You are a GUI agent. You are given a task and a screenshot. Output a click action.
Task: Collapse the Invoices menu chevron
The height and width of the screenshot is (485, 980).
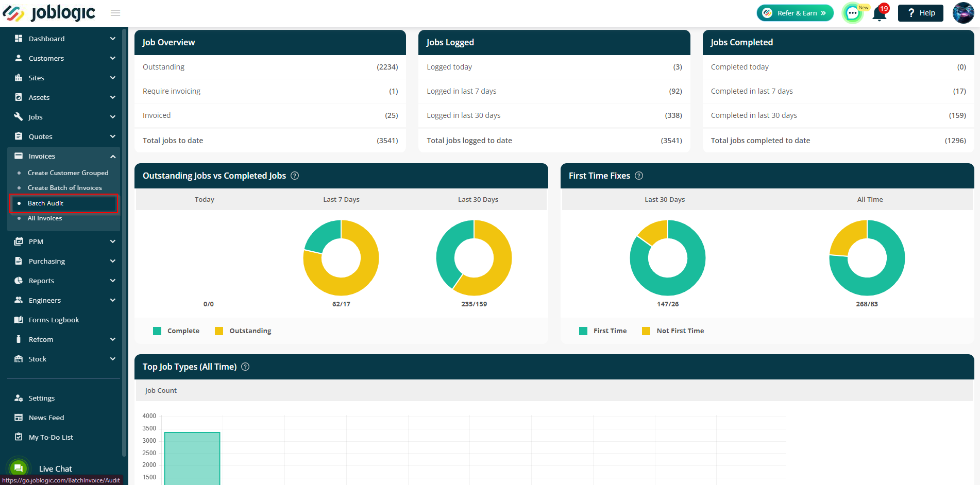pos(113,156)
